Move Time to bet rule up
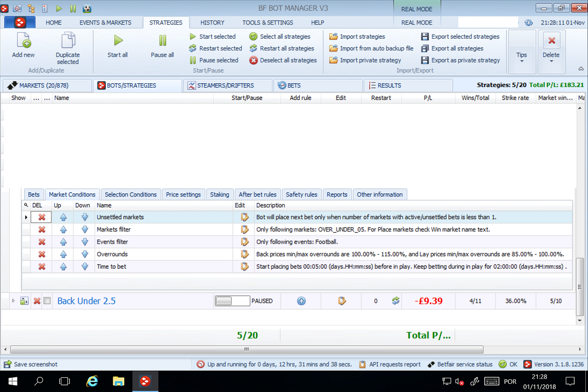This screenshot has height=392, width=588. click(64, 267)
